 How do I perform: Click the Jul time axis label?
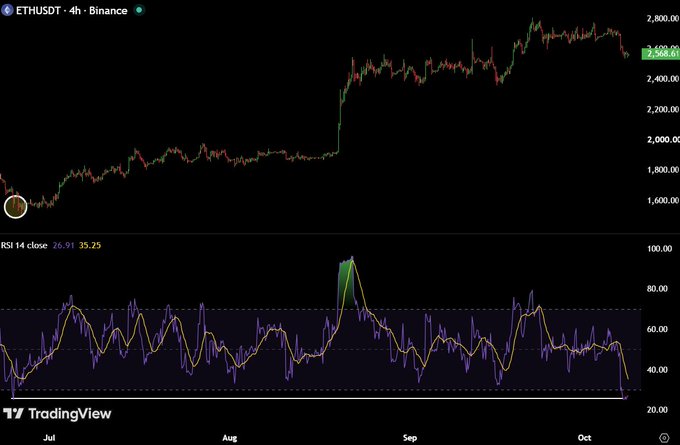[x=49, y=438]
